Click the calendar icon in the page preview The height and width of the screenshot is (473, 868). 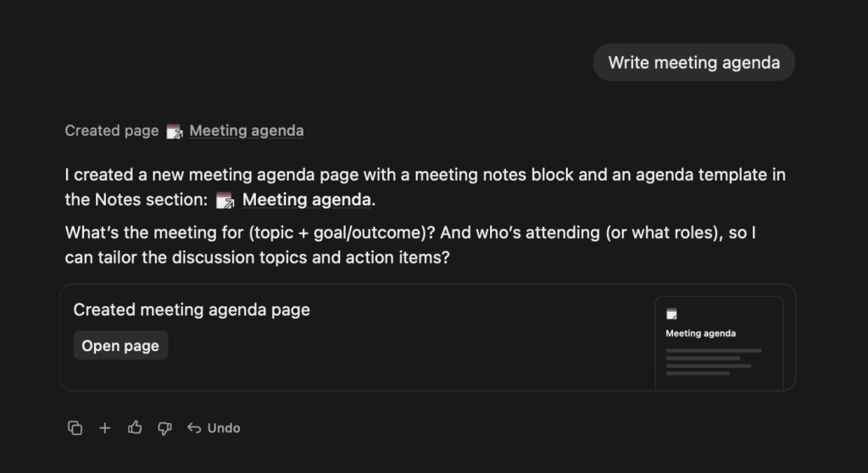[671, 314]
